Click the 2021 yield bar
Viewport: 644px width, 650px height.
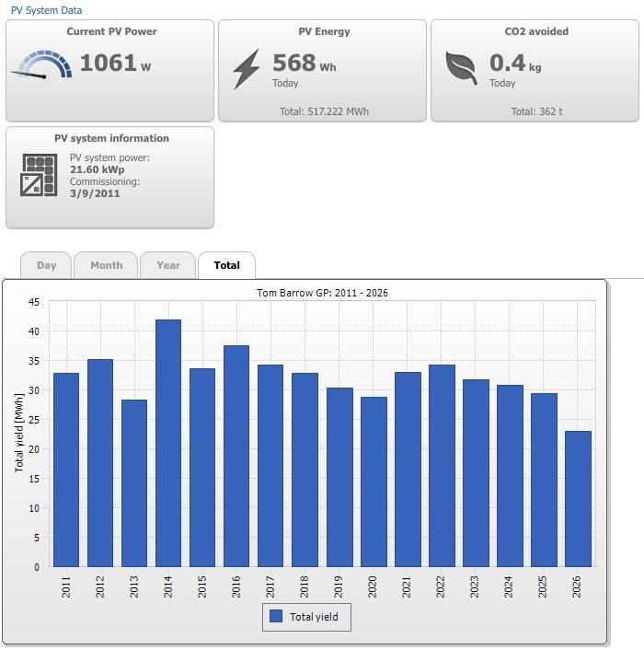click(x=408, y=470)
